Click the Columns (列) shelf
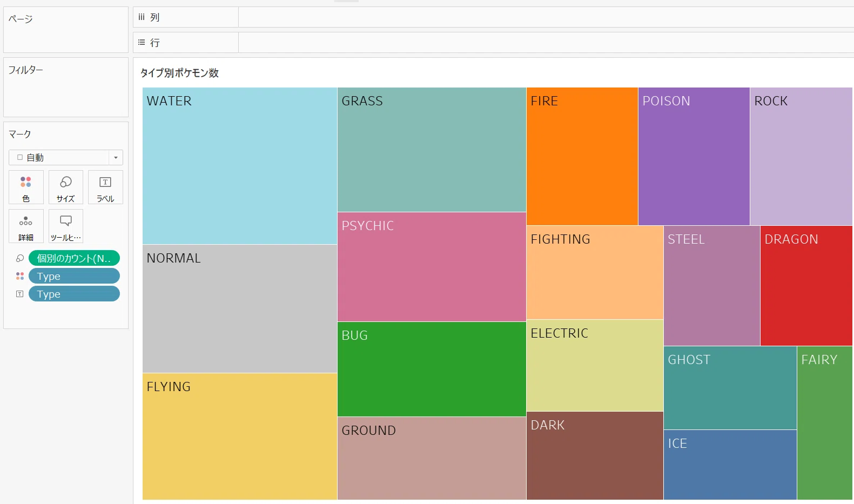This screenshot has height=504, width=854. tap(493, 17)
